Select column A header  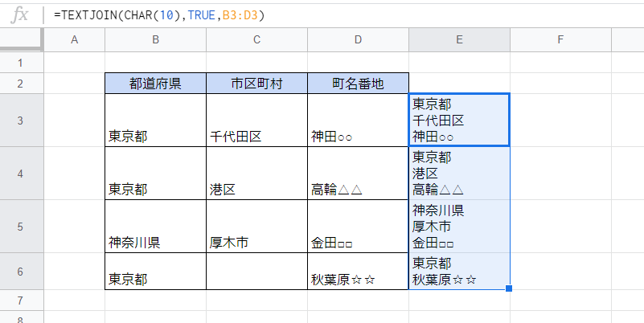[74, 40]
